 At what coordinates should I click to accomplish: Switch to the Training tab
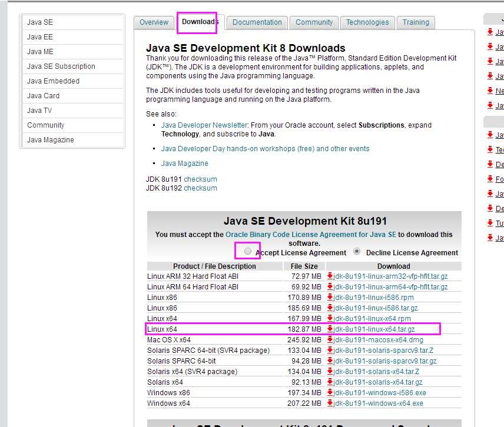point(416,22)
